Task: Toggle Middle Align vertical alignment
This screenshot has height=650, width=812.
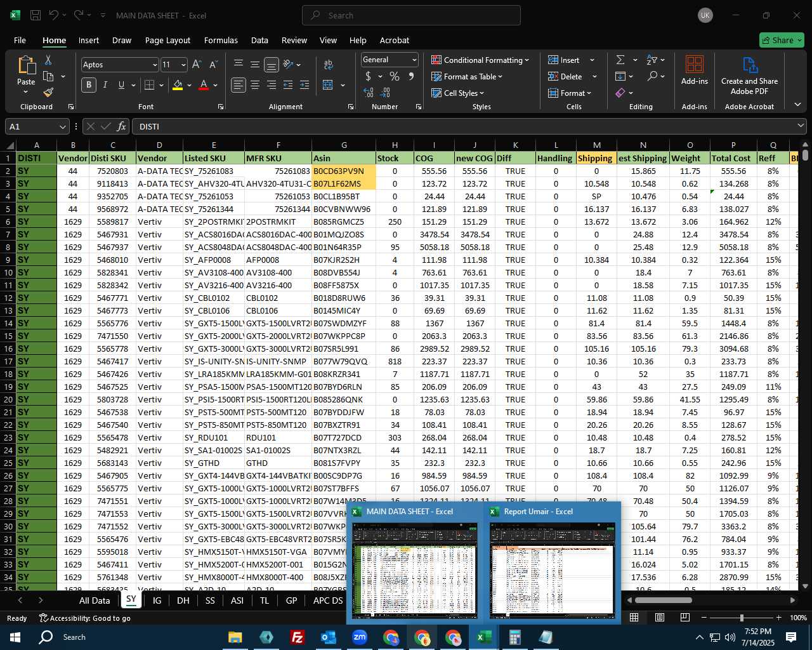Action: click(255, 64)
